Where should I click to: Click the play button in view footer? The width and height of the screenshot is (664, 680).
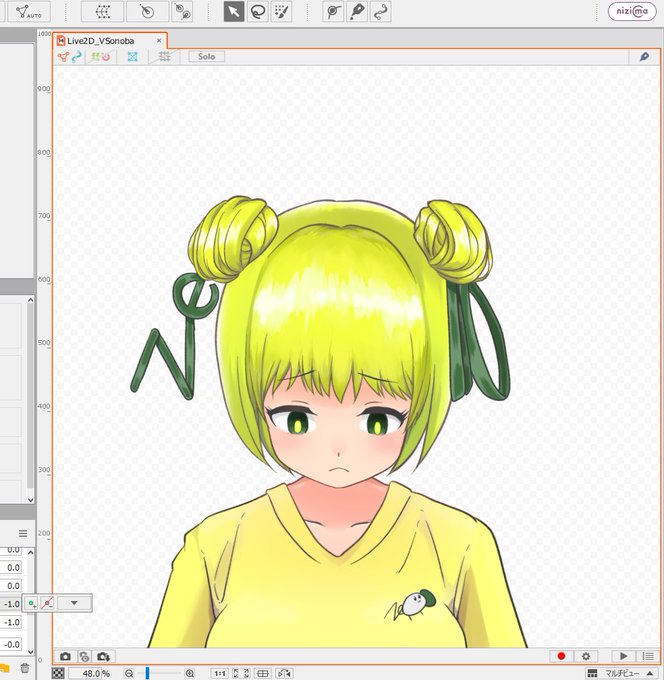pos(623,656)
